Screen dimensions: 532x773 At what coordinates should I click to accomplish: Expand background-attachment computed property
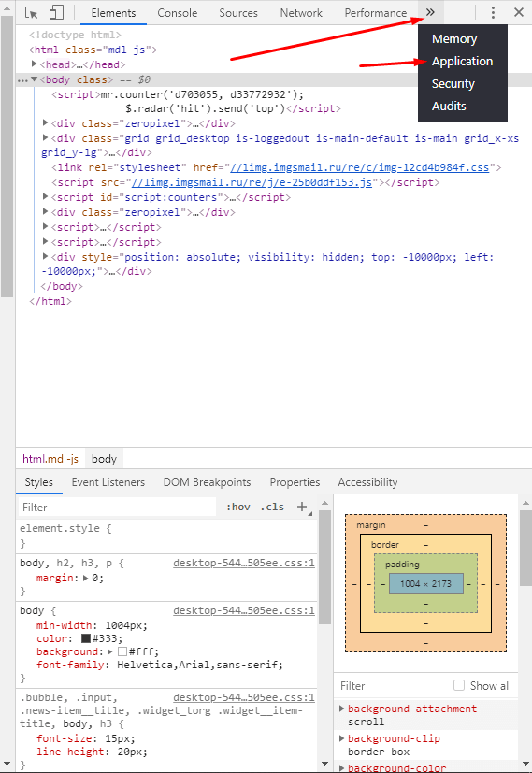[341, 709]
